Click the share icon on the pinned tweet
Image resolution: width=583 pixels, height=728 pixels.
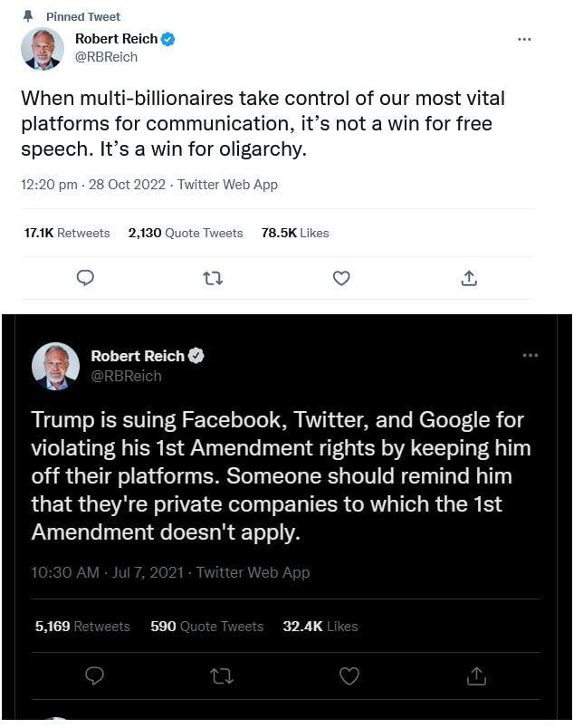click(x=469, y=278)
